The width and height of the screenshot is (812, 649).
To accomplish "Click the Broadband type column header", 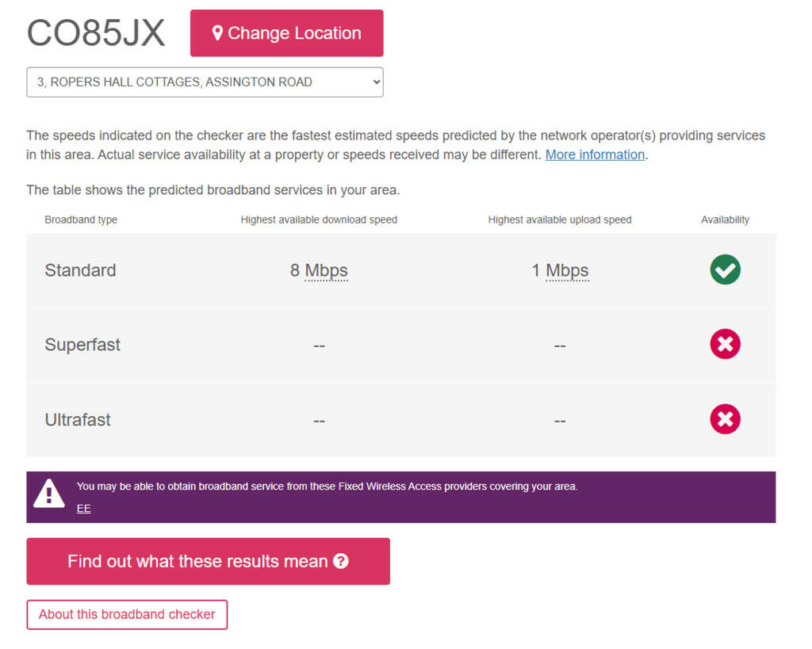I will click(81, 220).
